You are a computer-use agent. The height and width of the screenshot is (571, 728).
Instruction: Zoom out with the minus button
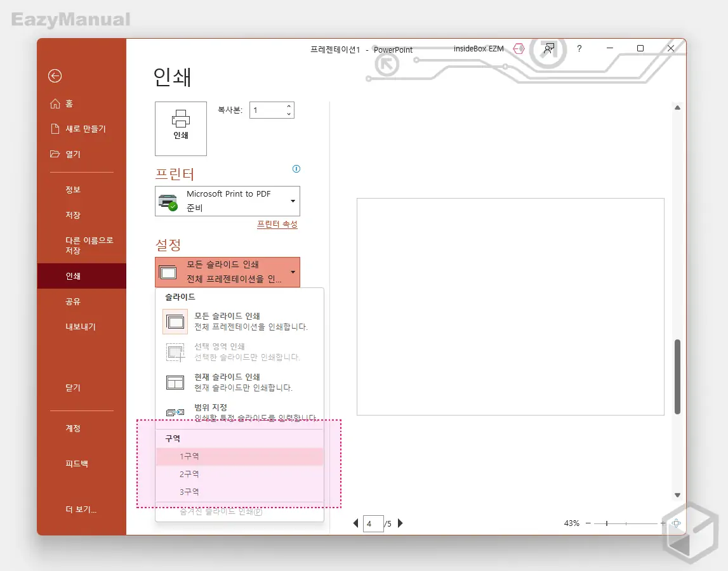coord(588,523)
